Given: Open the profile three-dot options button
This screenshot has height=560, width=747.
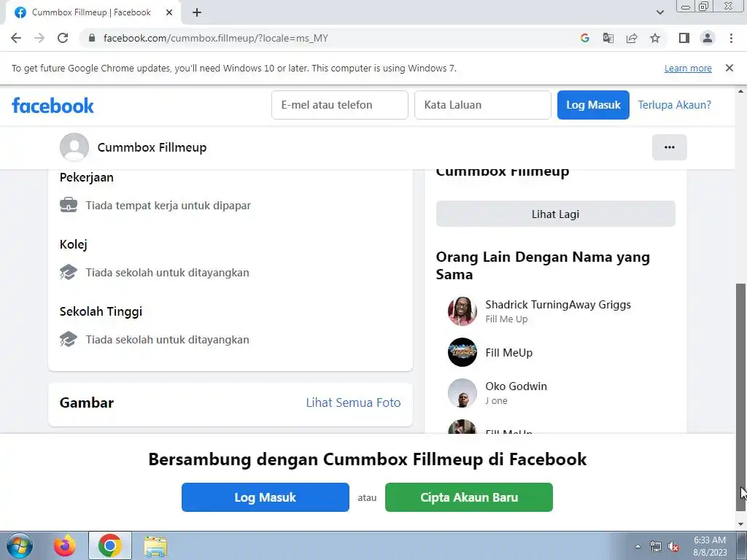Looking at the screenshot, I should pyautogui.click(x=670, y=147).
